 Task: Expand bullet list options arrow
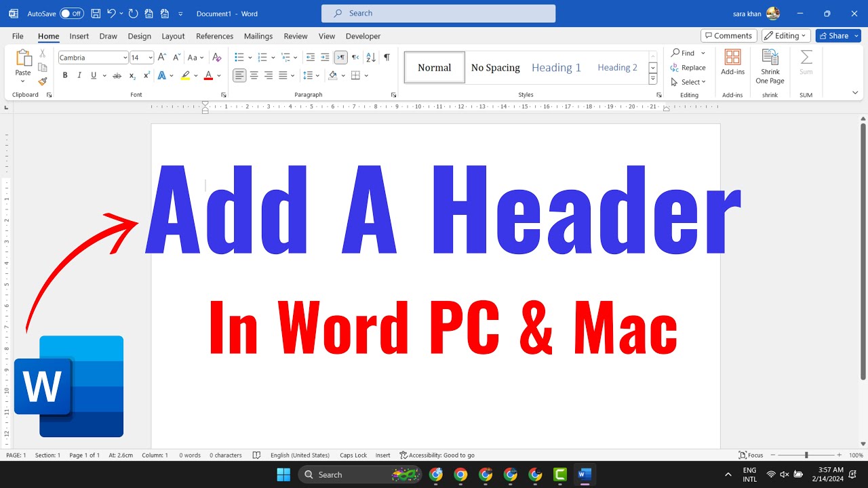point(250,58)
